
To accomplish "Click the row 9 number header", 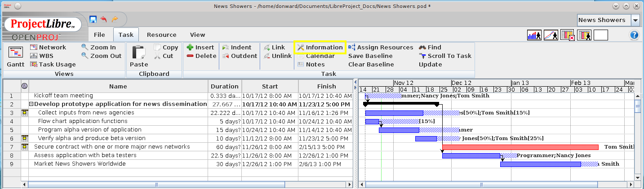I will 12,164.
